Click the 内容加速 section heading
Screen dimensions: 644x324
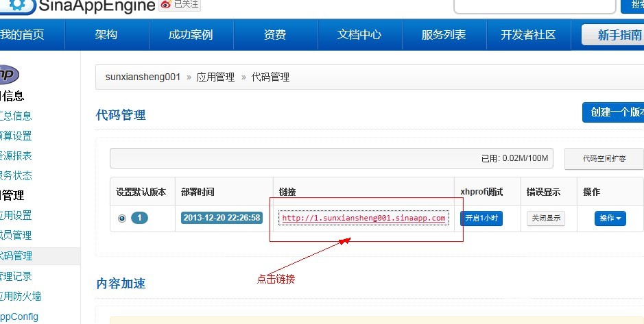tap(121, 284)
